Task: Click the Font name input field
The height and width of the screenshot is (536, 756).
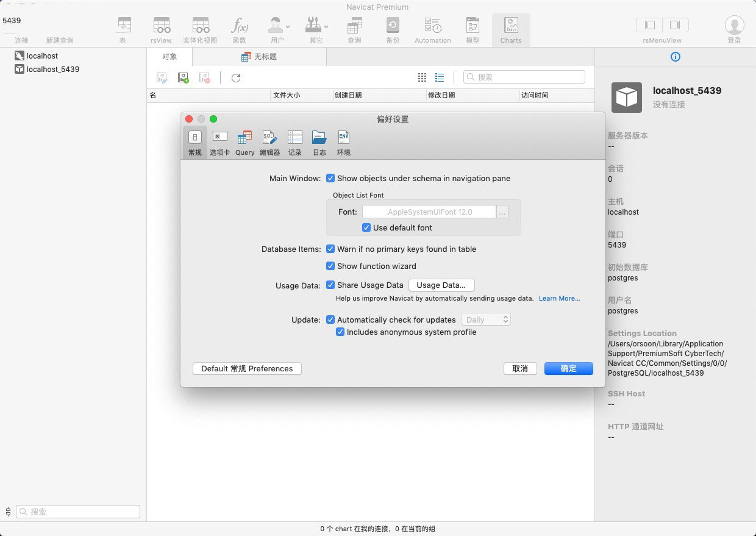Action: pos(429,212)
